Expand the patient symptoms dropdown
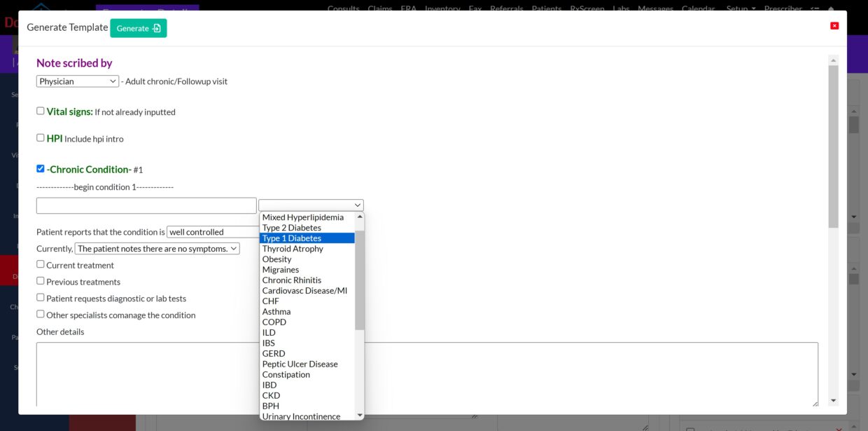 click(157, 249)
